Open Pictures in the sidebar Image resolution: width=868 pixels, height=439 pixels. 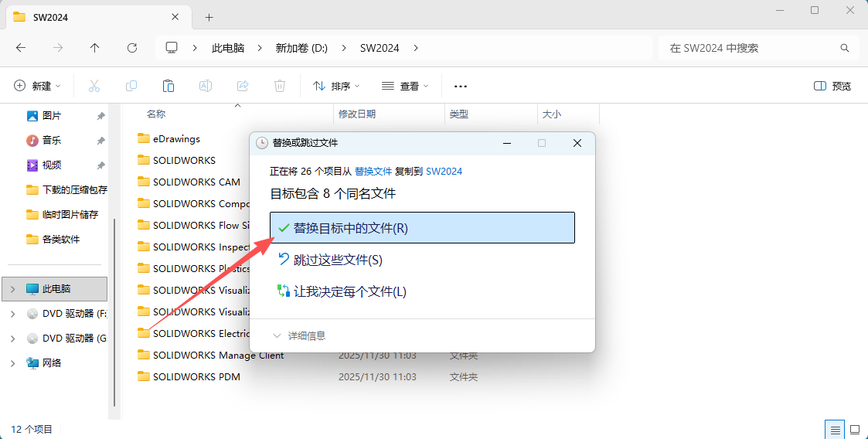pos(52,116)
